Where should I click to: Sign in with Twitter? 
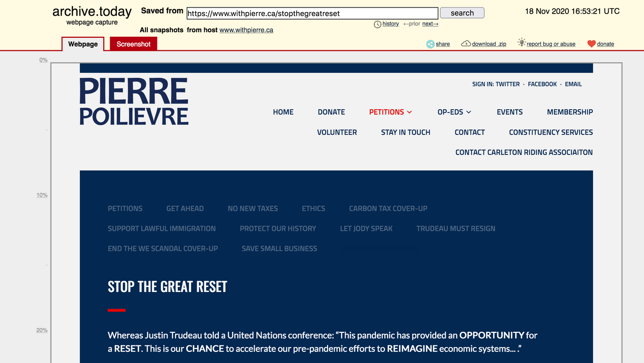[508, 84]
